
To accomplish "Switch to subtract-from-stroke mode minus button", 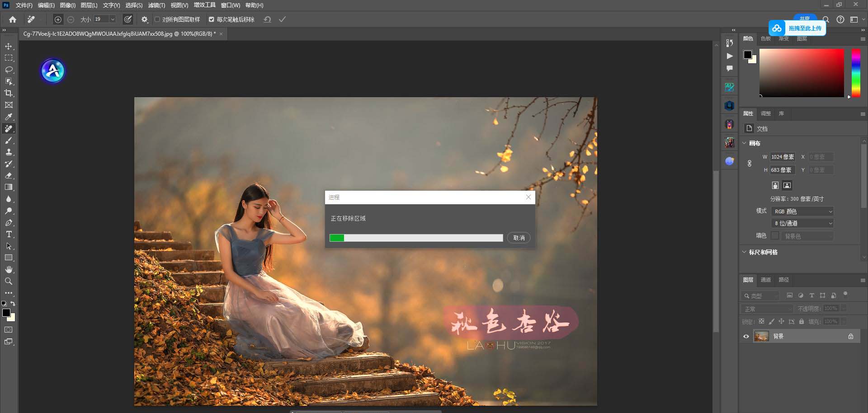I will pyautogui.click(x=71, y=19).
